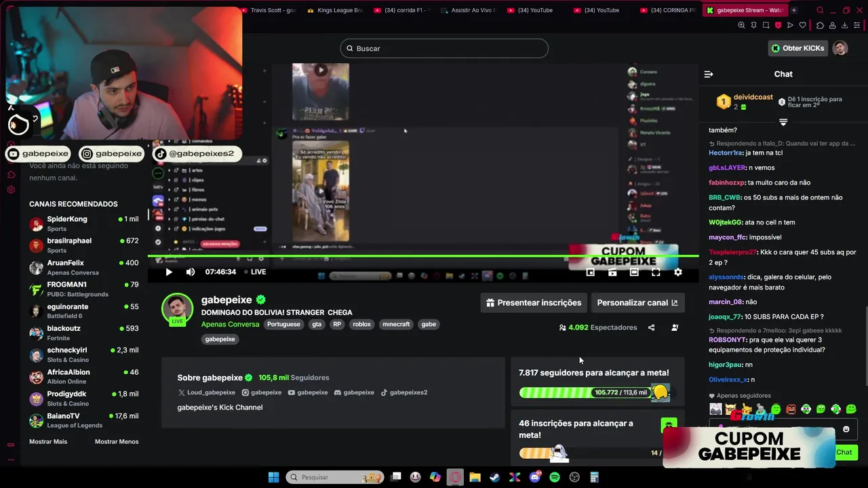868x488 pixels.
Task: Open BaianoTV recommended channel
Action: pos(84,420)
